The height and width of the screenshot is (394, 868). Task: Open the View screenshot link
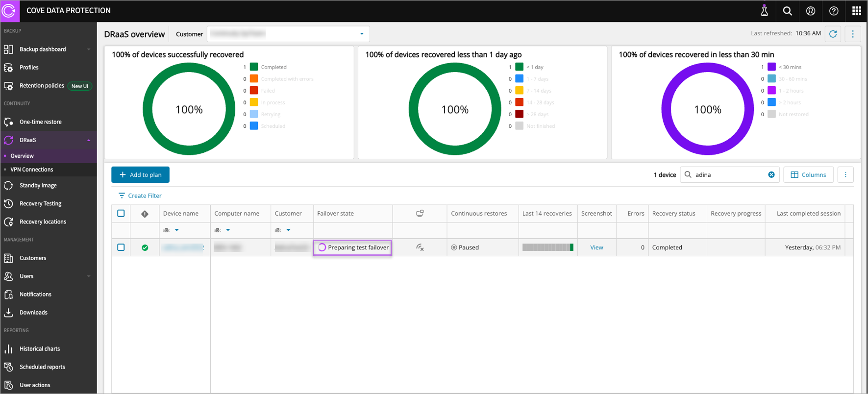pyautogui.click(x=596, y=247)
